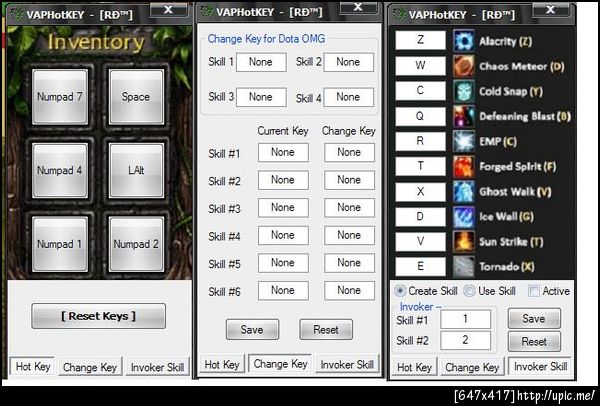Click the Numpad 4 inventory slot
The width and height of the screenshot is (600, 406).
60,171
